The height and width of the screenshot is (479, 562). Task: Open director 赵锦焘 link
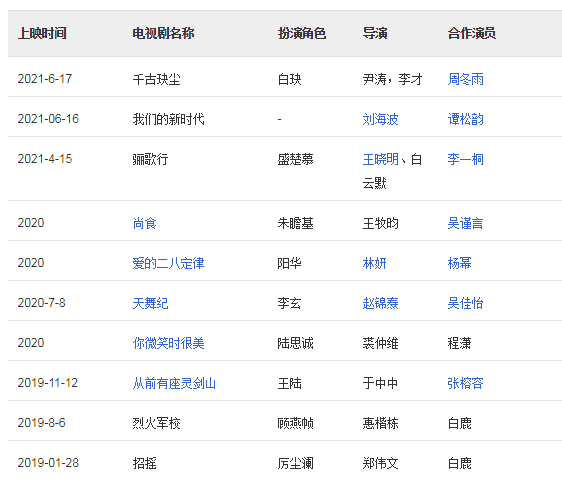pos(380,303)
